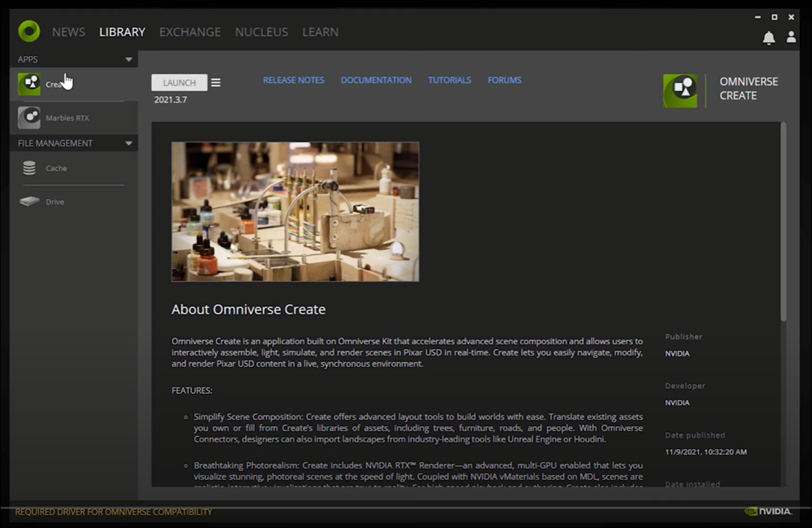Switch to the NEWS tab
The image size is (812, 528).
pos(69,32)
